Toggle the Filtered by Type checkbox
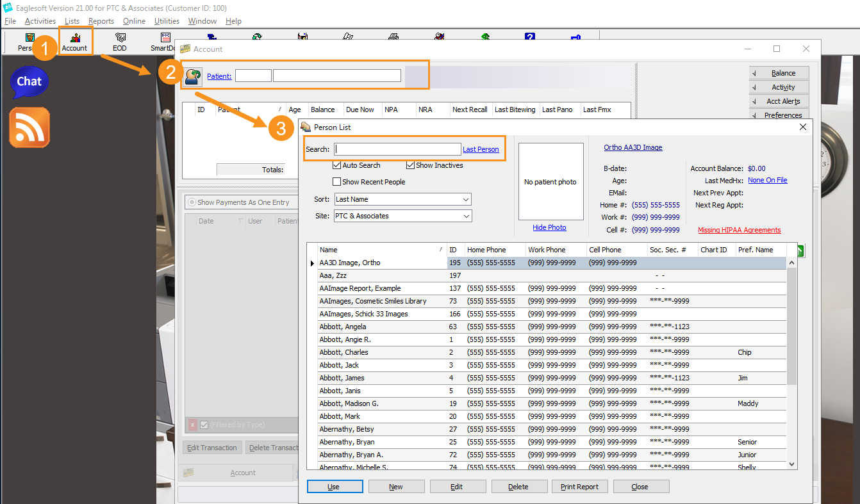860x504 pixels. click(x=204, y=425)
